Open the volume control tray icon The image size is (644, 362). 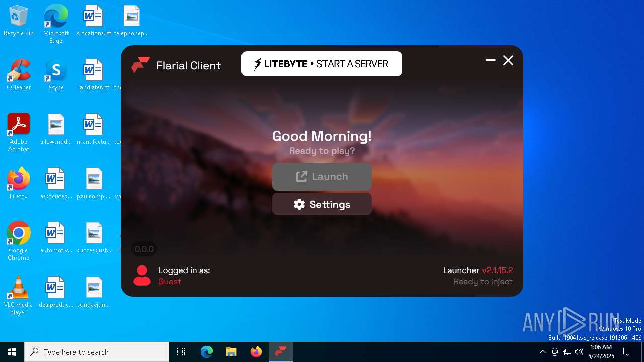pyautogui.click(x=579, y=352)
